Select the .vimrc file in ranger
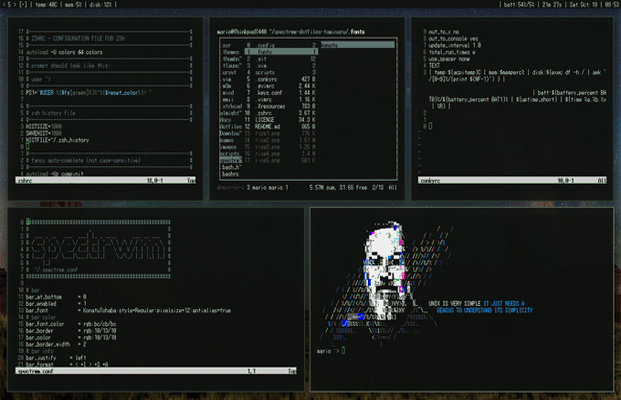The width and height of the screenshot is (621, 400). [281, 99]
